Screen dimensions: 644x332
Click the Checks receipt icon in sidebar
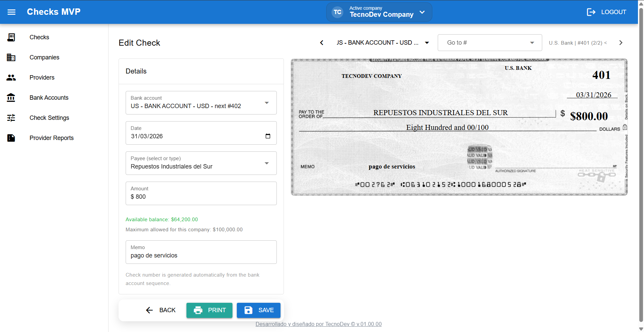11,37
